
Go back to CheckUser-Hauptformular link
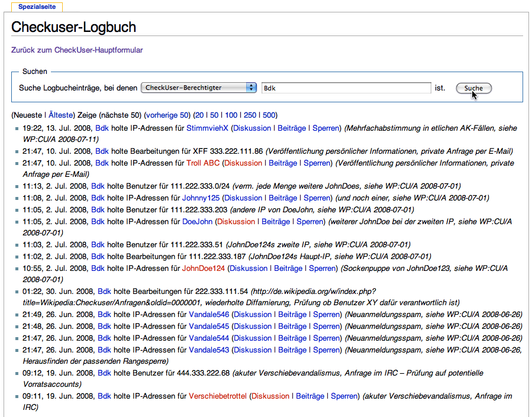[x=77, y=50]
